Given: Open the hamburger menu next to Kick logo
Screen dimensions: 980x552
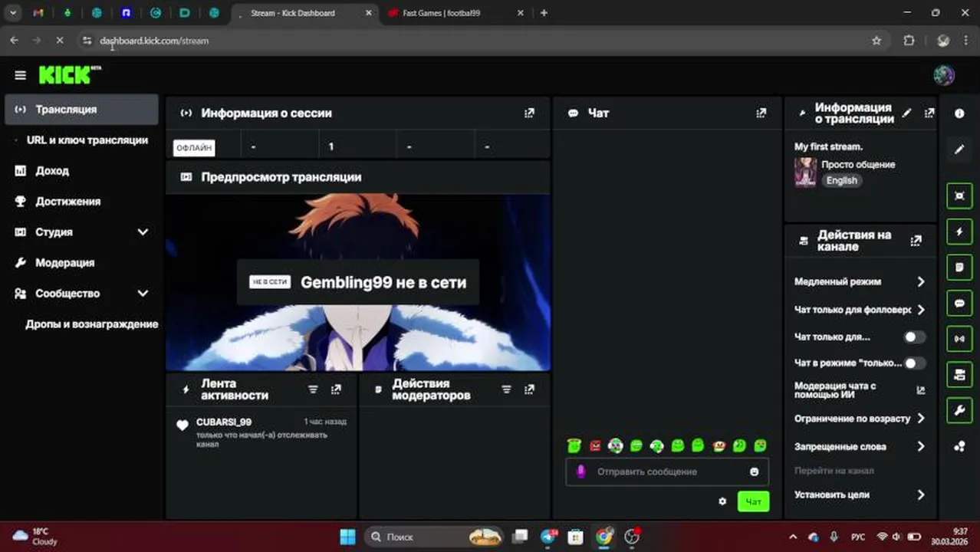Looking at the screenshot, I should click(20, 75).
